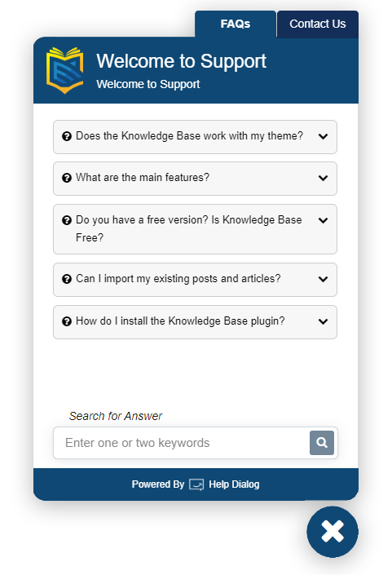Click question mark icon beside import question
This screenshot has height=575, width=392.
click(67, 279)
